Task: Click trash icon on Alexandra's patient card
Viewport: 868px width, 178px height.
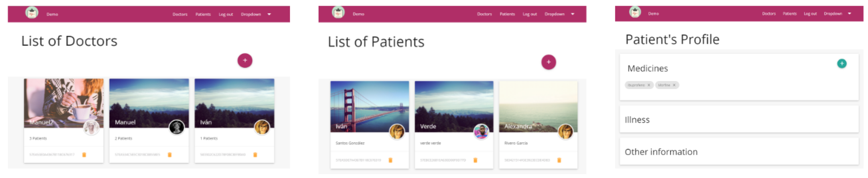Action: 559,160
